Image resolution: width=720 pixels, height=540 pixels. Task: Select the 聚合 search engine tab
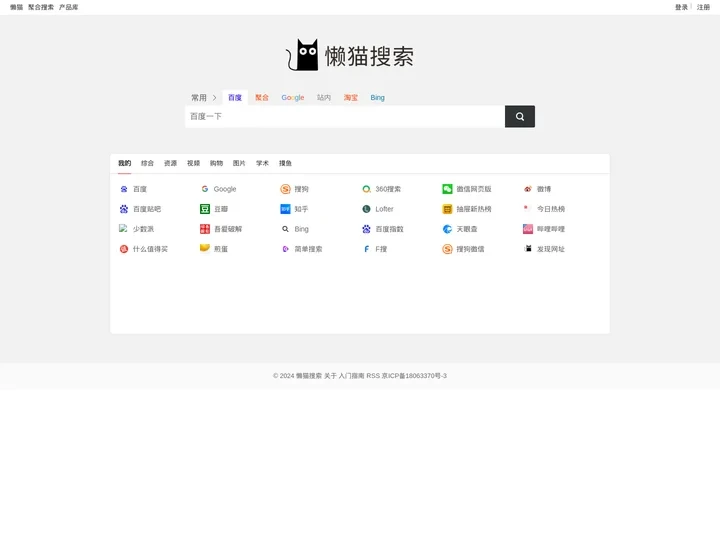[262, 97]
